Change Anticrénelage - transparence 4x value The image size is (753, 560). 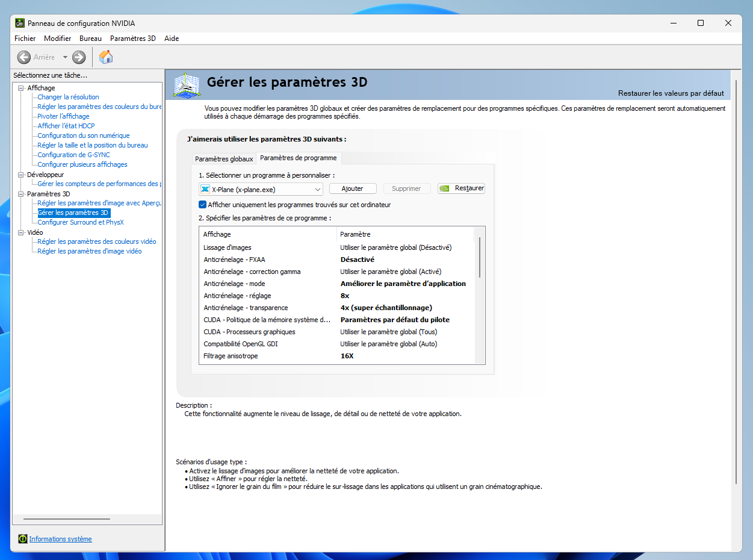[386, 308]
